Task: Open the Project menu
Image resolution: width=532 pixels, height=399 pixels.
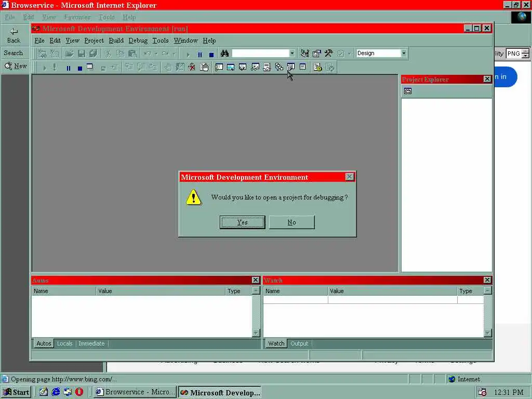Action: (94, 41)
